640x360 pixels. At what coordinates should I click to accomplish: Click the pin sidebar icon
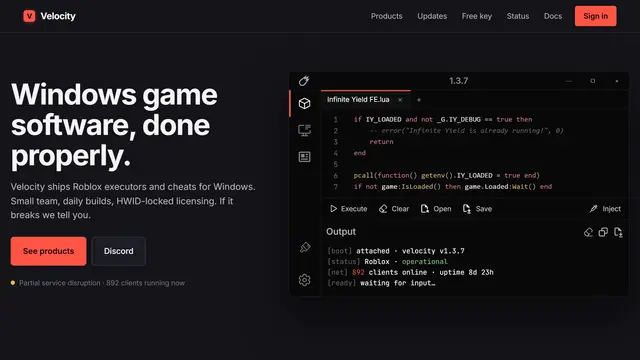305,247
